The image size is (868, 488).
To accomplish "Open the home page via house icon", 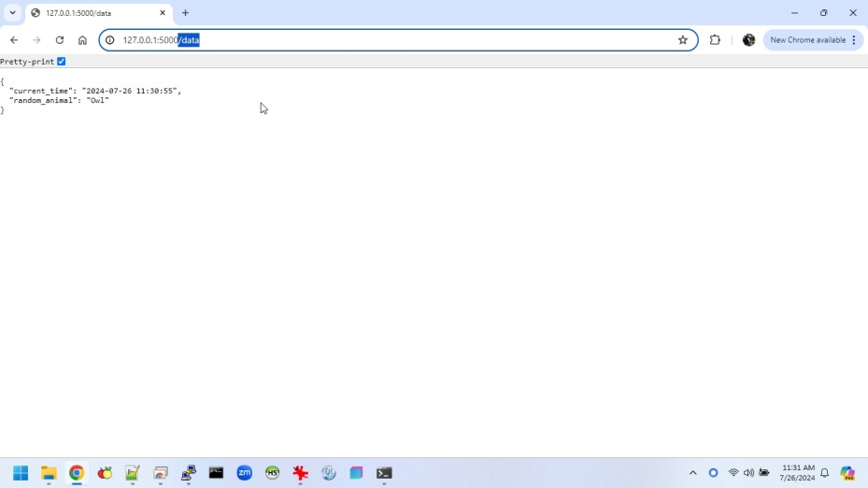I will click(x=82, y=40).
